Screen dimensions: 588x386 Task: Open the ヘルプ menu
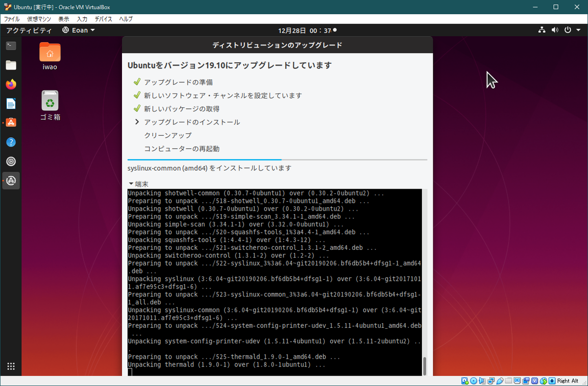(126, 19)
